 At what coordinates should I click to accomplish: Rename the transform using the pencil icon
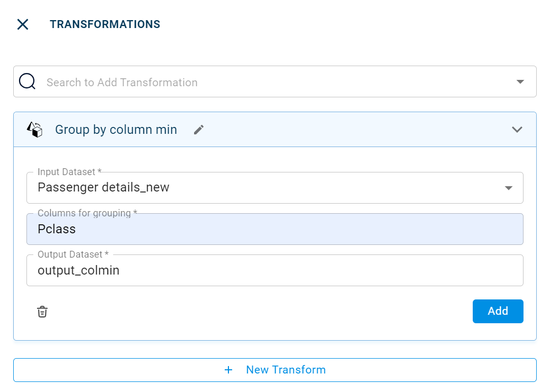(199, 130)
